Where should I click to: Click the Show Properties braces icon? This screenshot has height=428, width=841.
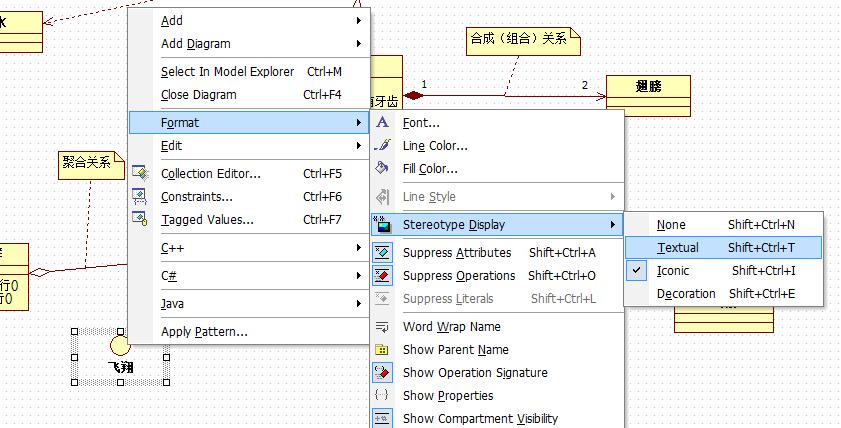coord(382,395)
